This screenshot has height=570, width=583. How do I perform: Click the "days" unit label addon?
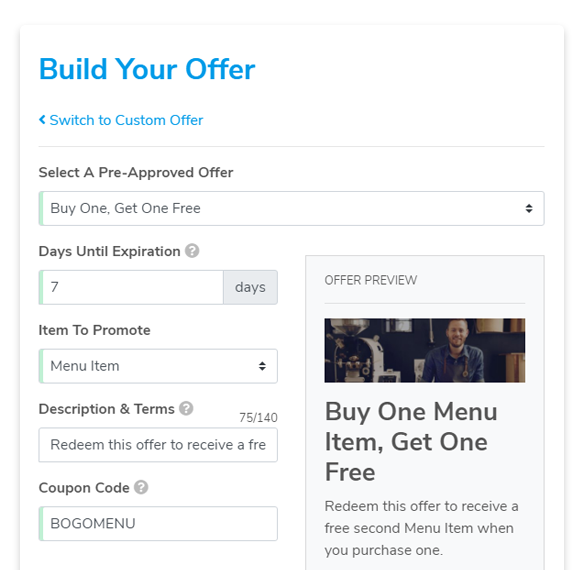coord(251,287)
